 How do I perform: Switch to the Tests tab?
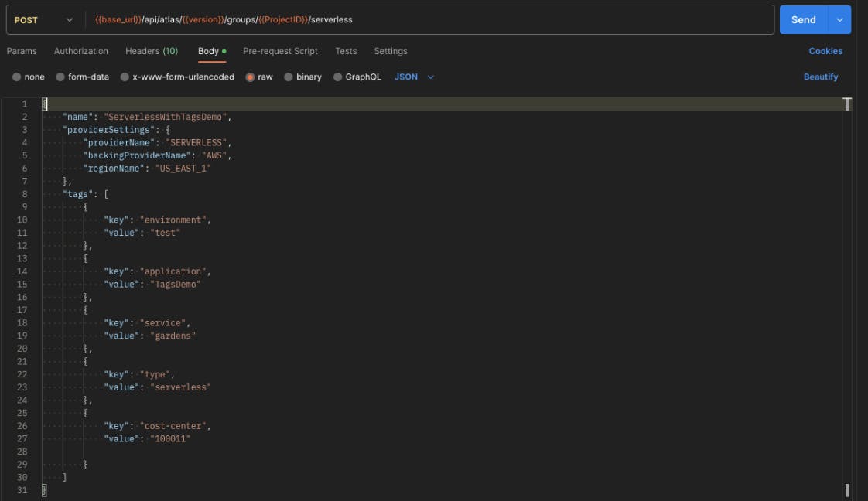coord(346,51)
